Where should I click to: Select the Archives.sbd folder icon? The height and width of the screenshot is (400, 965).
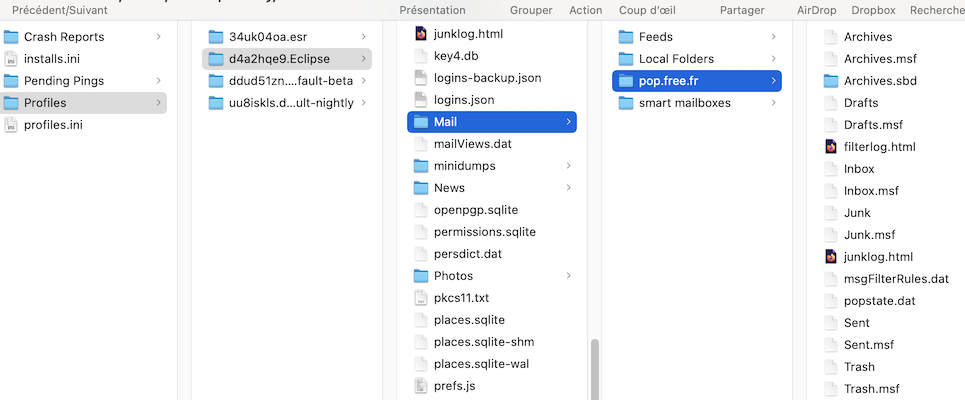[x=831, y=81]
